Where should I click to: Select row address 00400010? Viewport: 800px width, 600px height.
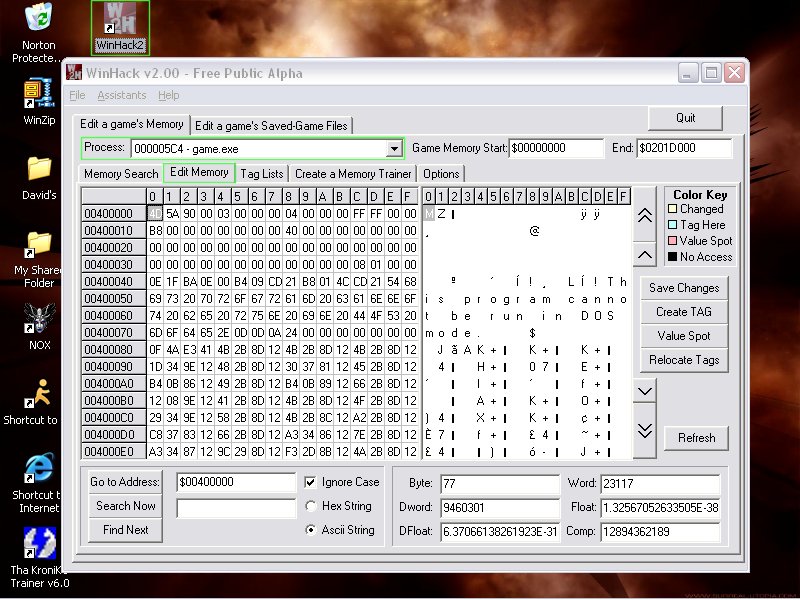(x=114, y=231)
